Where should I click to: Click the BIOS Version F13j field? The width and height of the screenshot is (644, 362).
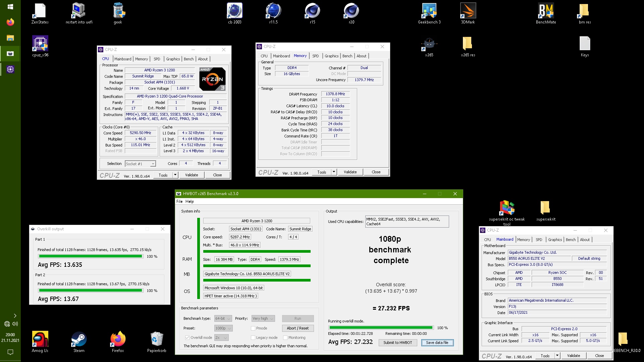click(557, 306)
